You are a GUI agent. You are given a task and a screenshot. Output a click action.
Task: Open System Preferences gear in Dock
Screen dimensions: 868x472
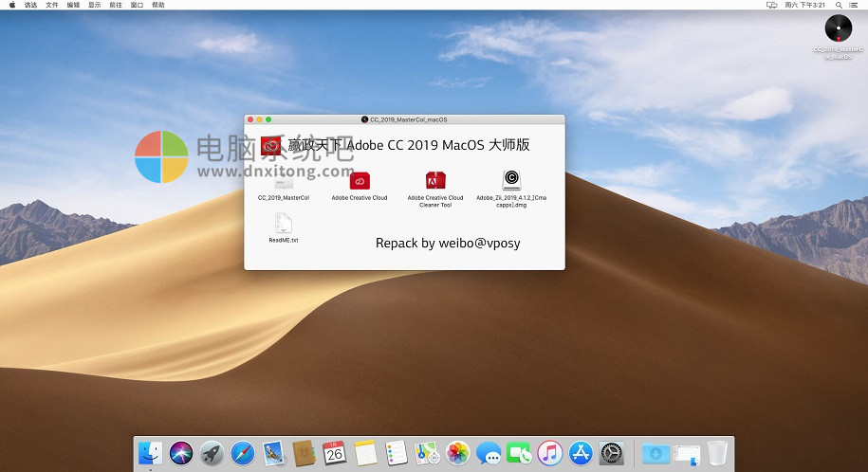611,453
